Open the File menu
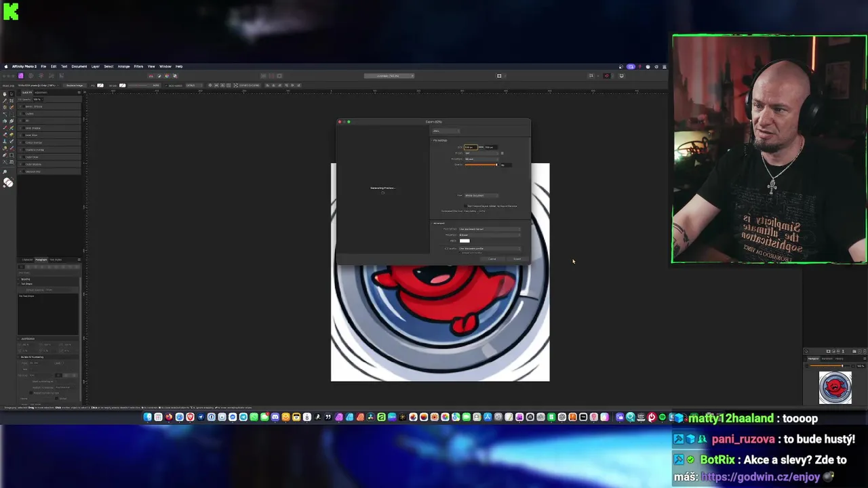This screenshot has height=488, width=868. pos(43,66)
